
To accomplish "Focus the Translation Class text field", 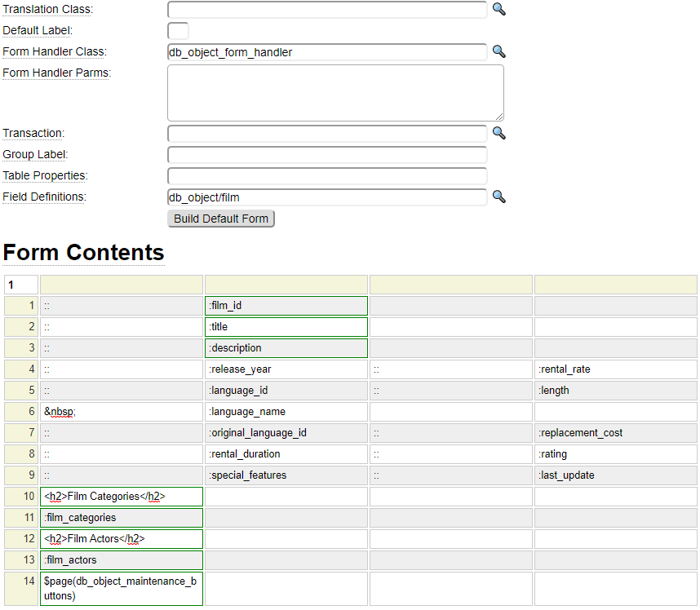I will 326,10.
